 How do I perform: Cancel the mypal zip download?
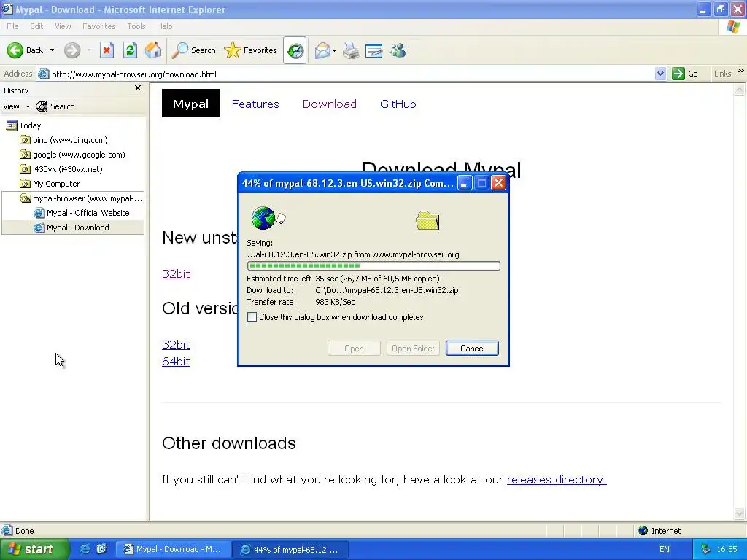[472, 348]
